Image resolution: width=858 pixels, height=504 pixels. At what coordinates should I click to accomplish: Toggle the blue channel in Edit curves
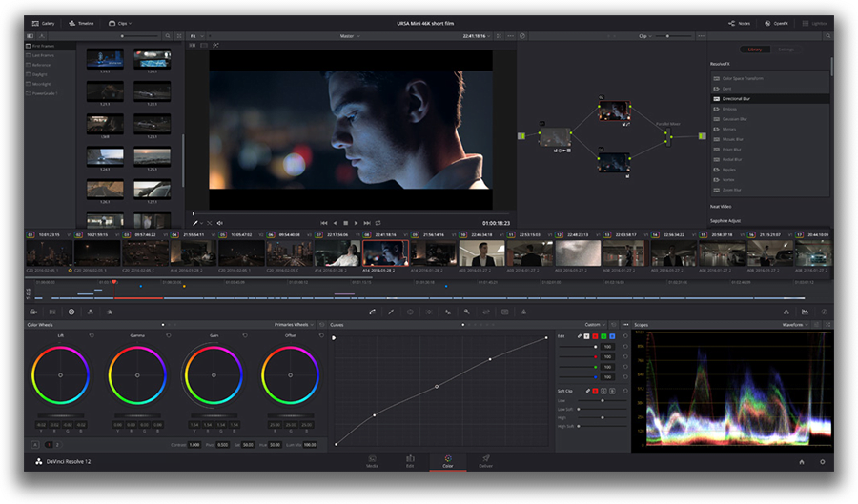pyautogui.click(x=613, y=335)
